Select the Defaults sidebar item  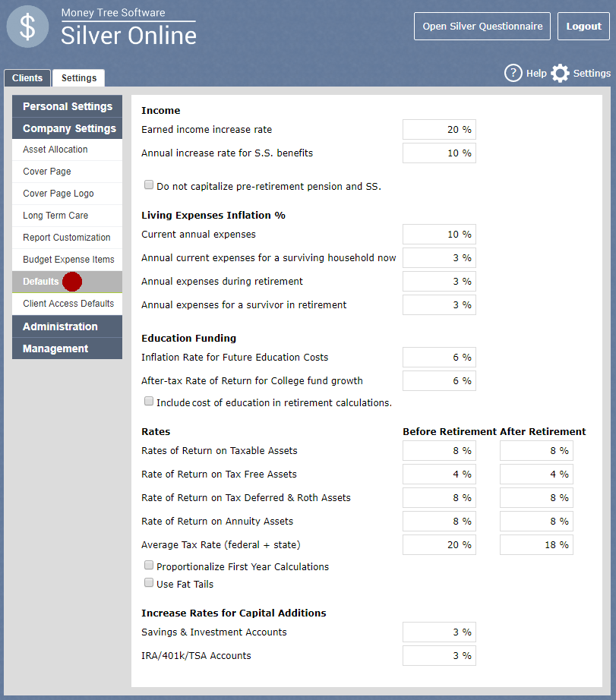click(x=67, y=282)
